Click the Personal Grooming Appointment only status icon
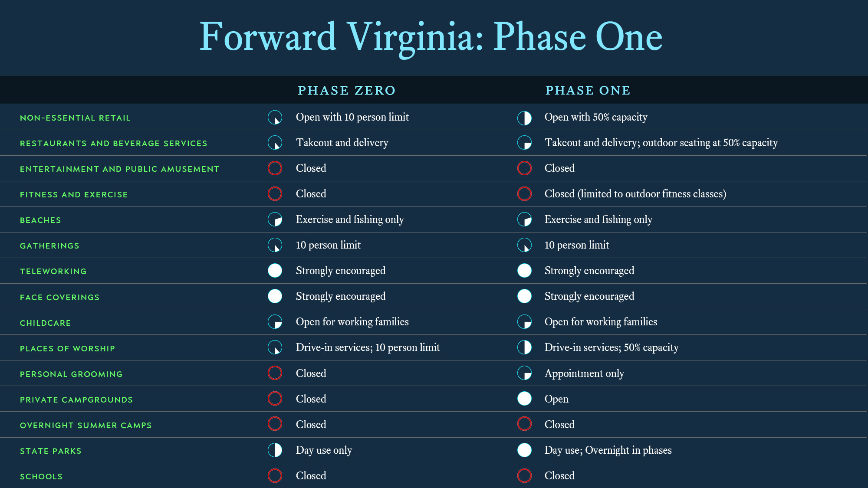Image resolution: width=868 pixels, height=488 pixels. click(x=524, y=373)
